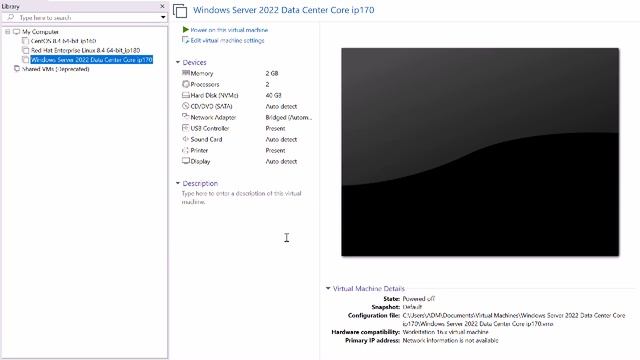This screenshot has height=360, width=640.
Task: Select My Computer tree label
Action: click(x=40, y=31)
